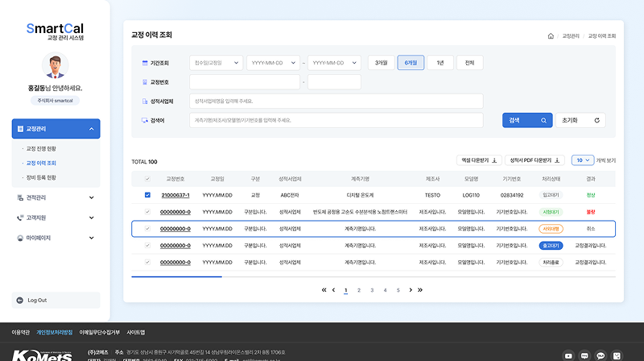Open the rows-per-page dropdown showing 10
The height and width of the screenshot is (361, 644).
pos(582,160)
